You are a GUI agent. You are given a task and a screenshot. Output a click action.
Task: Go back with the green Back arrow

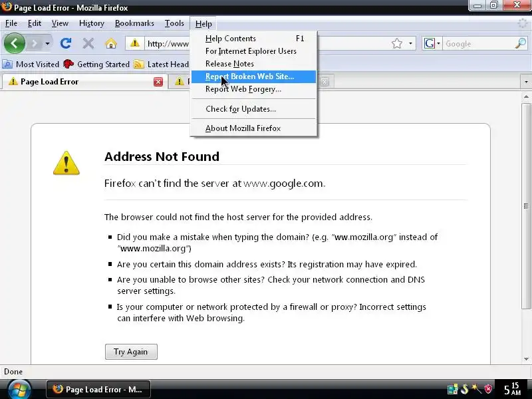pos(14,43)
